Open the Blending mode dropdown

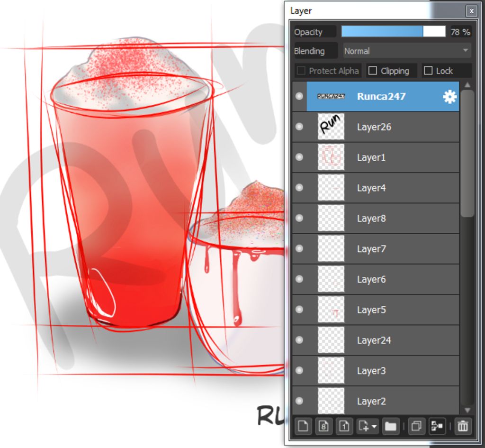tap(407, 51)
